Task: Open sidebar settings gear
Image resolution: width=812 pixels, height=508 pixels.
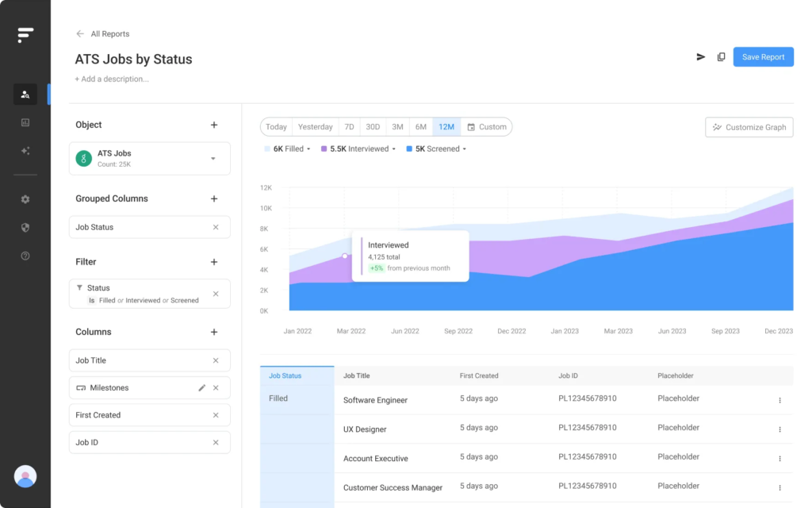Action: pyautogui.click(x=25, y=199)
